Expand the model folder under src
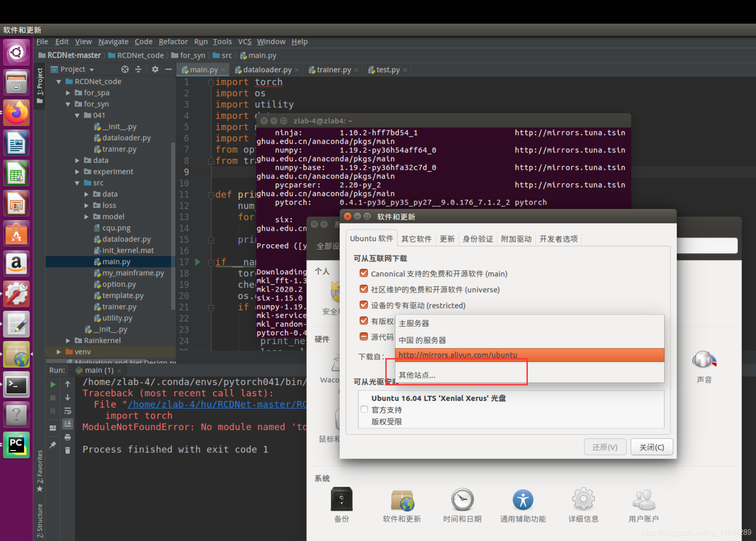Viewport: 756px width, 541px height. 87,217
